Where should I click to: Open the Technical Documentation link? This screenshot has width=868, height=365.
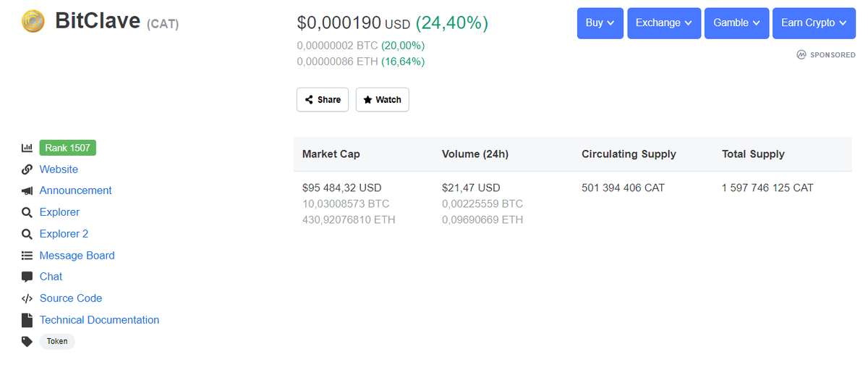click(99, 320)
